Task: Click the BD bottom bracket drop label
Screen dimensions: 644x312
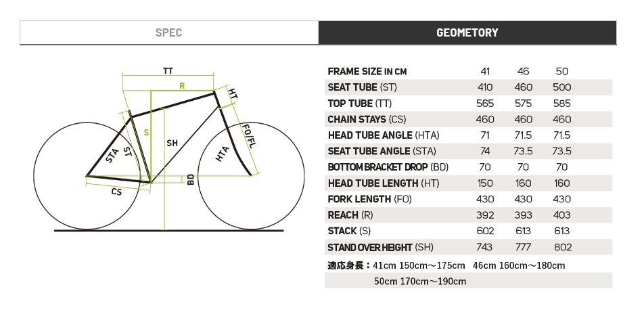Action: click(191, 179)
